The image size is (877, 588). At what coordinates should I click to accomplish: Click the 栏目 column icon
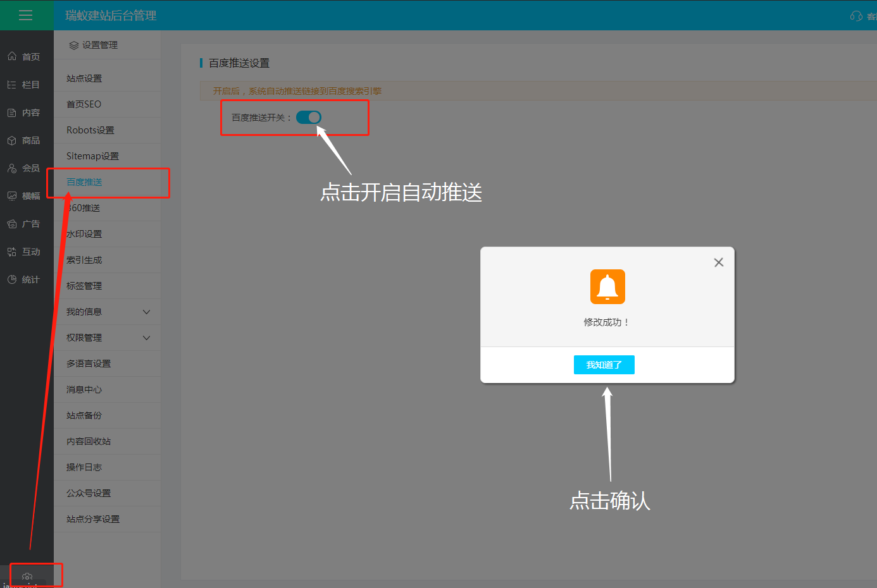[12, 84]
